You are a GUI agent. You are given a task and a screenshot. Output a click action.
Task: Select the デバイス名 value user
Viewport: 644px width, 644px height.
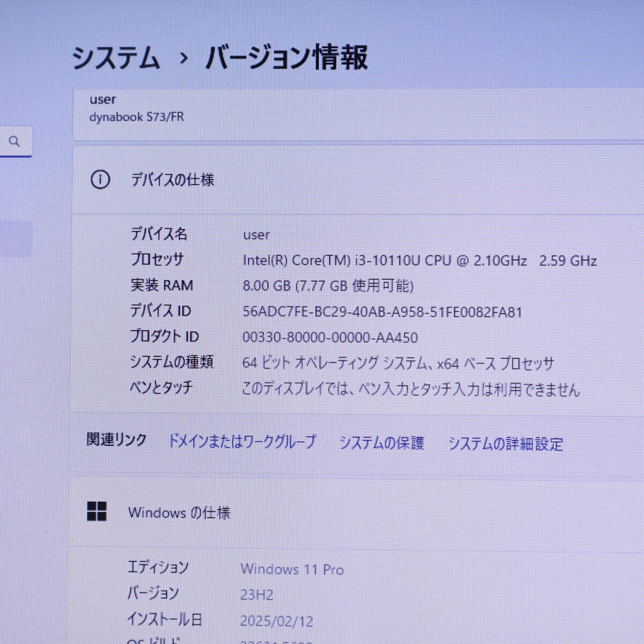point(256,235)
